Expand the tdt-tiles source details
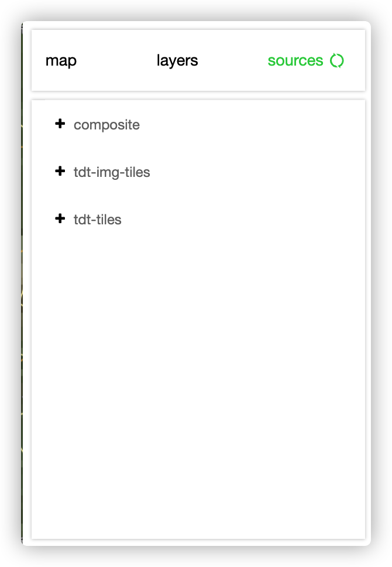This screenshot has height=567, width=392. point(88,219)
